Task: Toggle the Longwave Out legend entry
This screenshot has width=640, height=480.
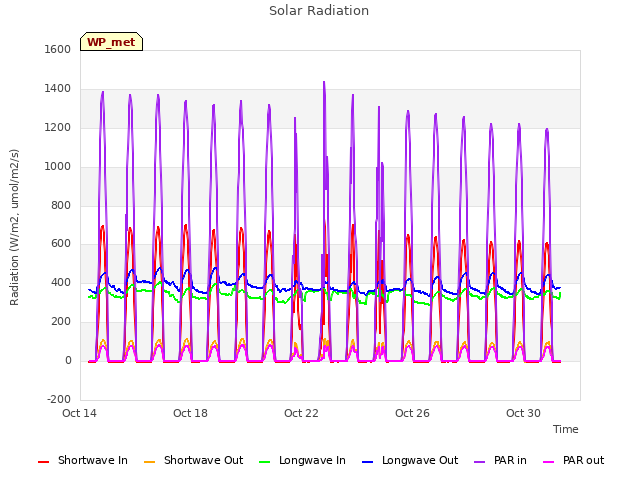Action: pos(410,460)
